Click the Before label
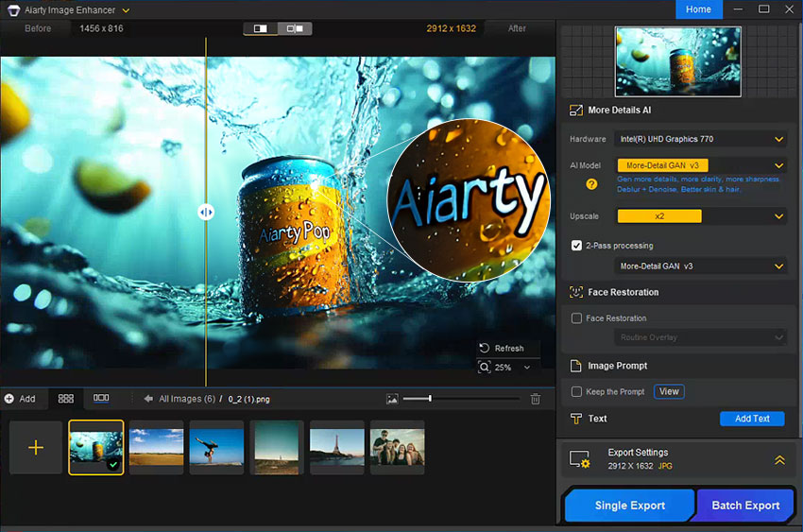The height and width of the screenshot is (532, 803). click(x=38, y=28)
